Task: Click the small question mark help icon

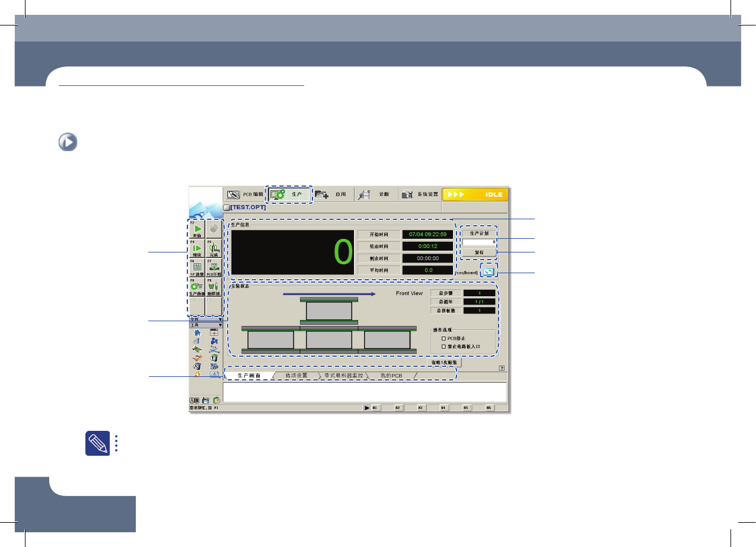Action: pos(502,367)
